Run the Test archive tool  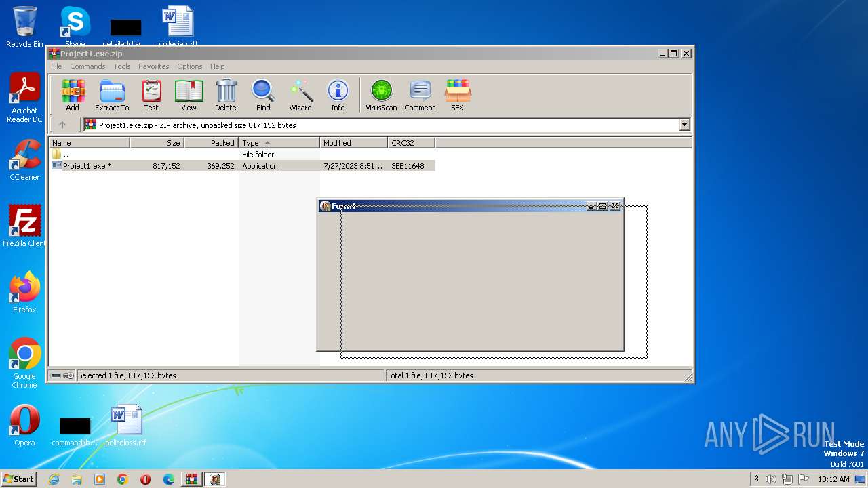point(151,95)
